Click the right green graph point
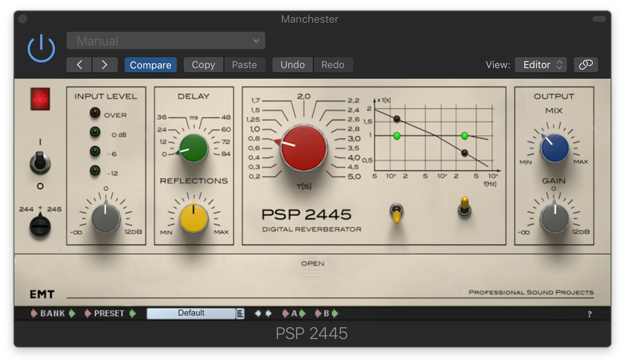The width and height of the screenshot is (625, 364). click(464, 135)
